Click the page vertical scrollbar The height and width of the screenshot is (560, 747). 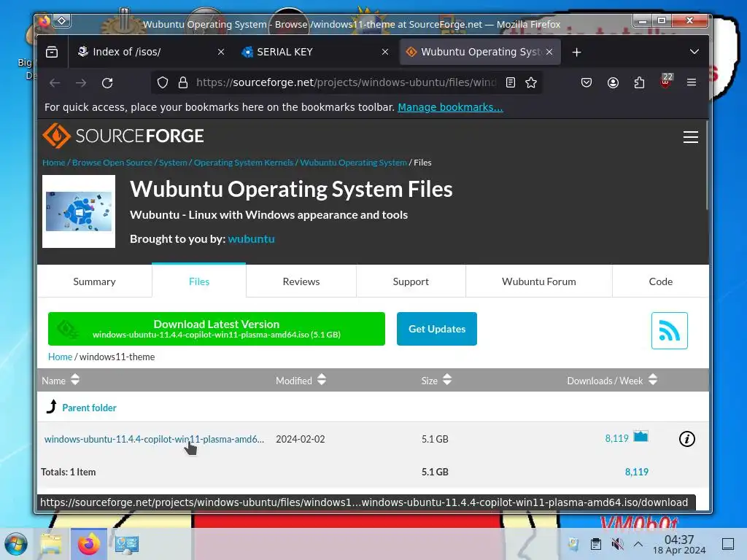point(707,165)
